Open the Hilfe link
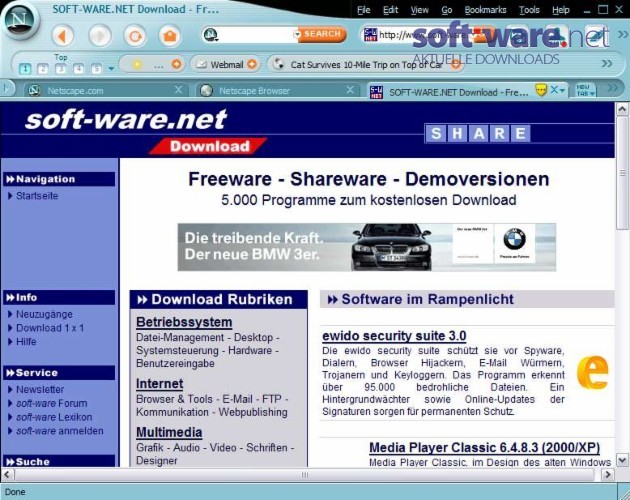The height and width of the screenshot is (500, 630). (x=26, y=342)
